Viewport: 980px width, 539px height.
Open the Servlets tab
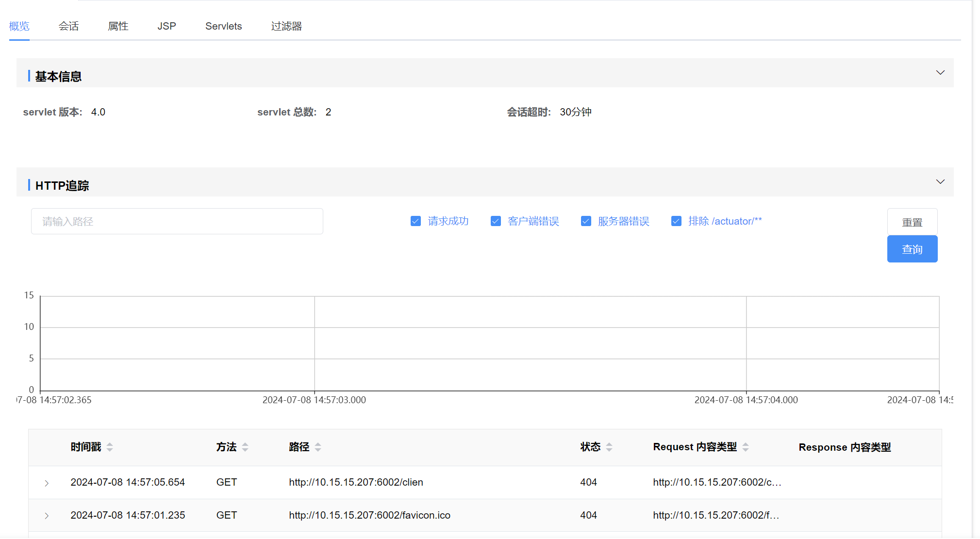[223, 26]
